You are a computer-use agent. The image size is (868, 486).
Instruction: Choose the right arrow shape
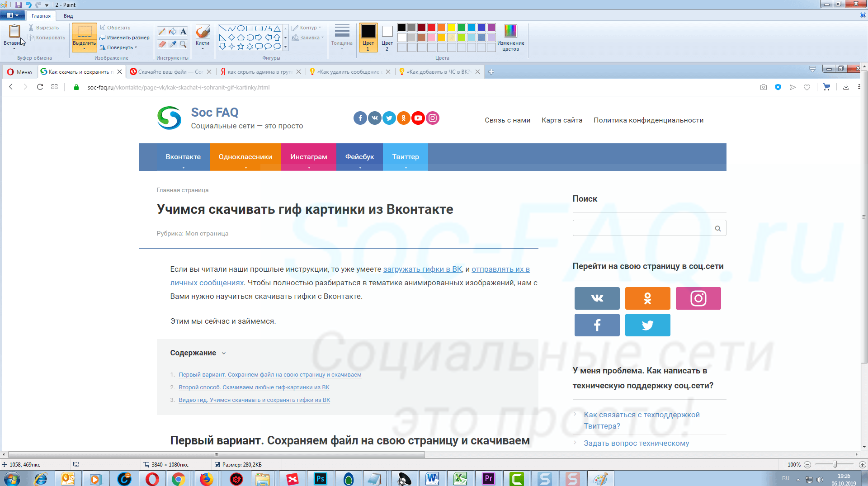click(259, 37)
